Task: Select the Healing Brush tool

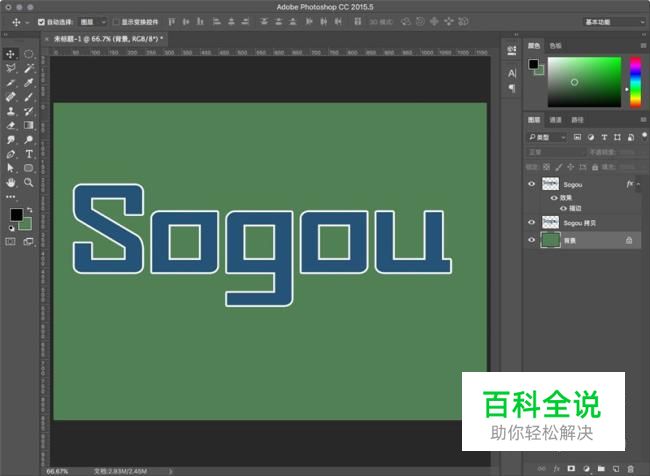Action: pos(10,97)
